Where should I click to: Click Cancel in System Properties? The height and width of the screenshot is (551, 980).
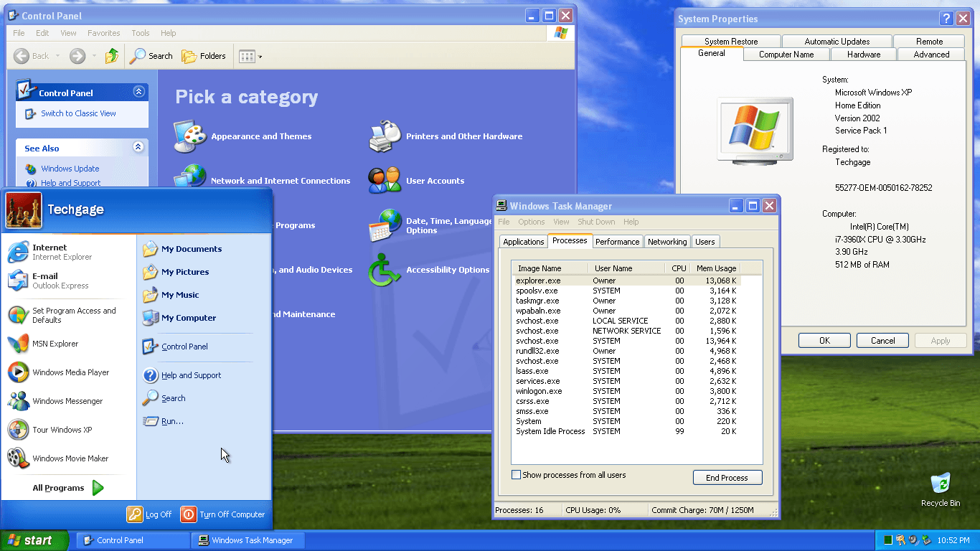[882, 341]
